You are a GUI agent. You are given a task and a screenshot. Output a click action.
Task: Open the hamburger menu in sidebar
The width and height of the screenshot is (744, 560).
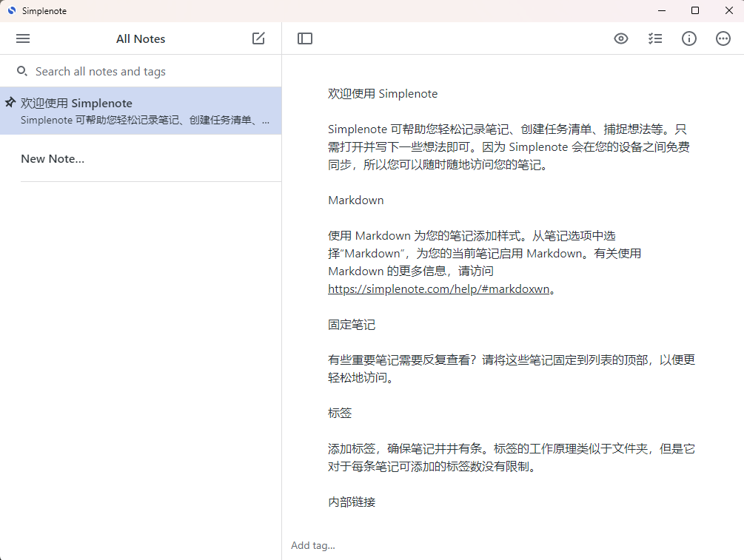23,38
